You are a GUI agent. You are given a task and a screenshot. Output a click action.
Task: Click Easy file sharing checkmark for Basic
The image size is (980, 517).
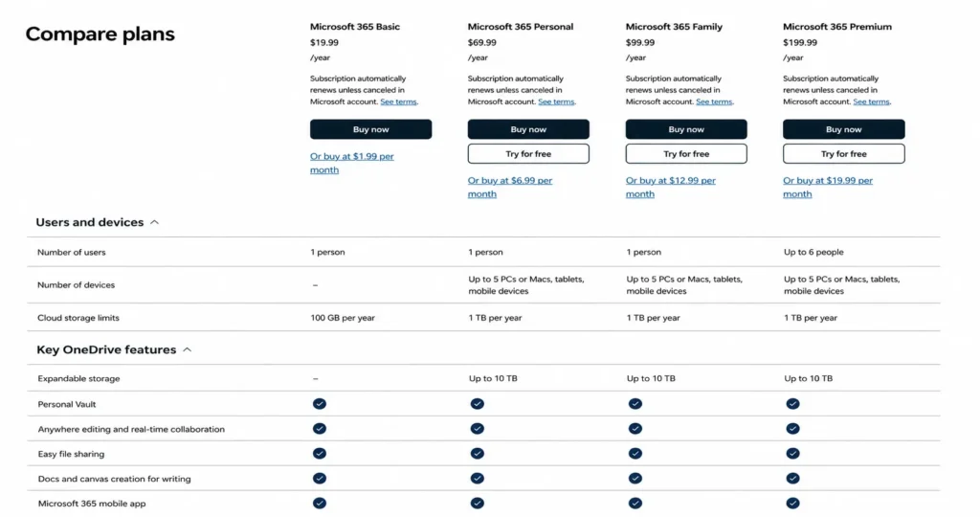320,453
